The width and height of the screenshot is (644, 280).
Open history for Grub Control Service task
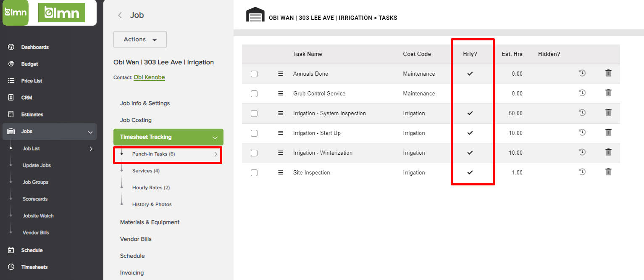(x=582, y=93)
